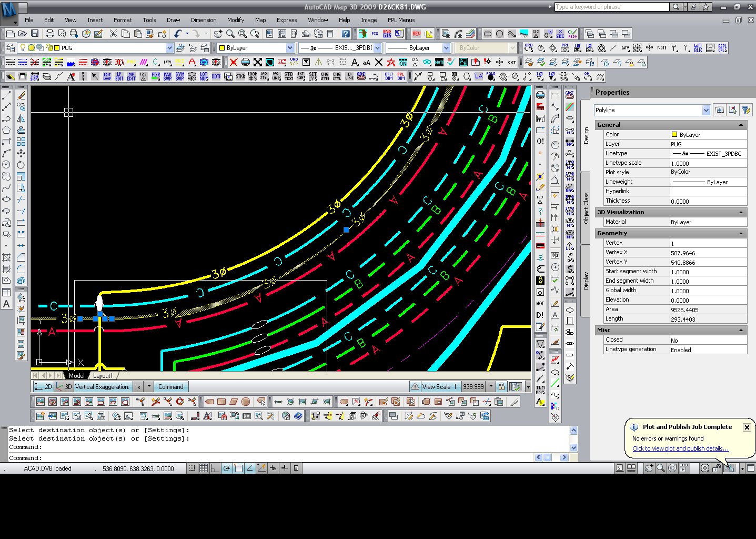Screen dimensions: 756x539
Task: Click the Undo arrow icon
Action: [178, 34]
